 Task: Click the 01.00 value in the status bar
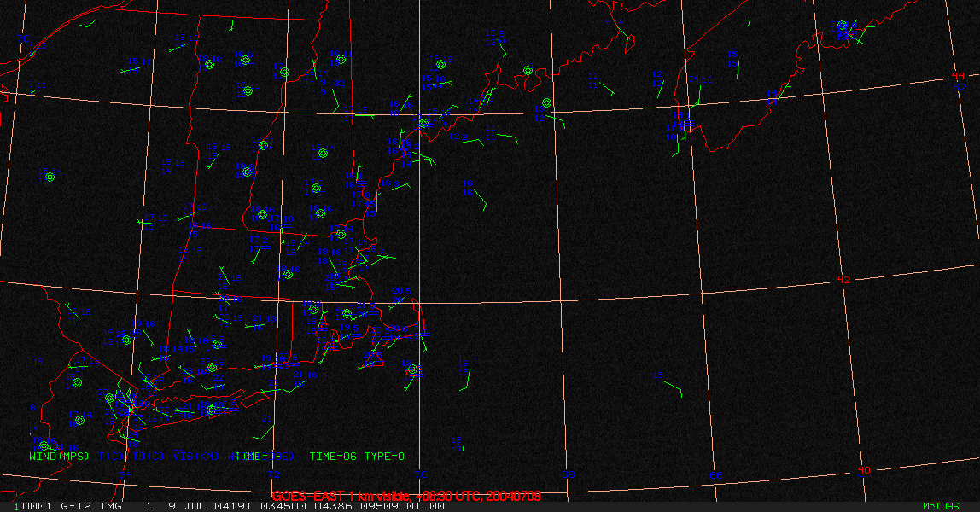(x=425, y=506)
